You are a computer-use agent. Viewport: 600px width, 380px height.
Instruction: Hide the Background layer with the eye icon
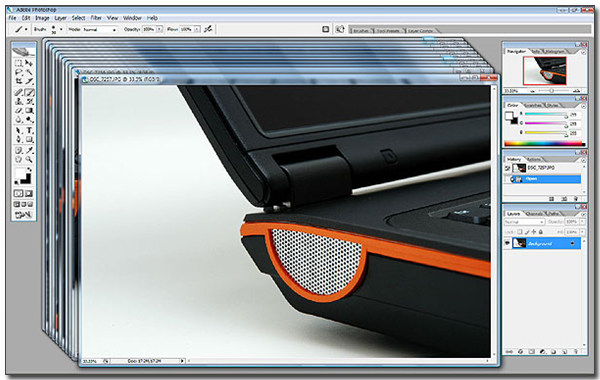(508, 243)
